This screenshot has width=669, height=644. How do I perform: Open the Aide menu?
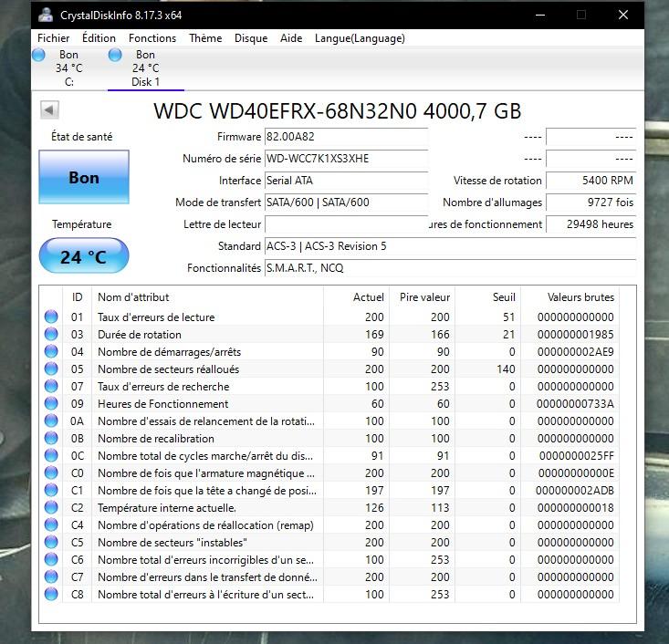click(x=291, y=38)
